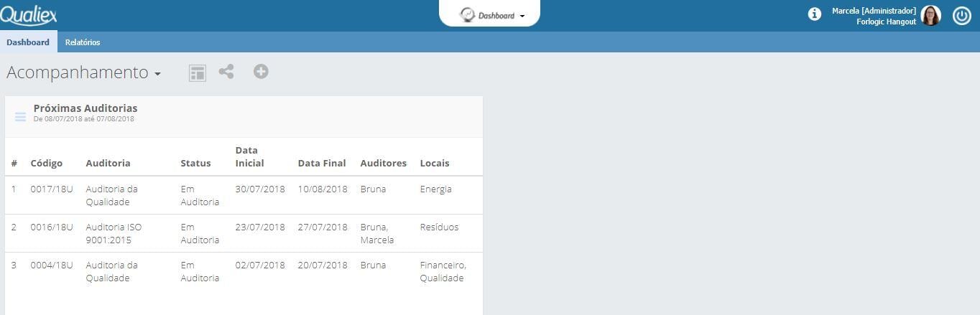Open Marcela's profile avatar

[x=930, y=16]
